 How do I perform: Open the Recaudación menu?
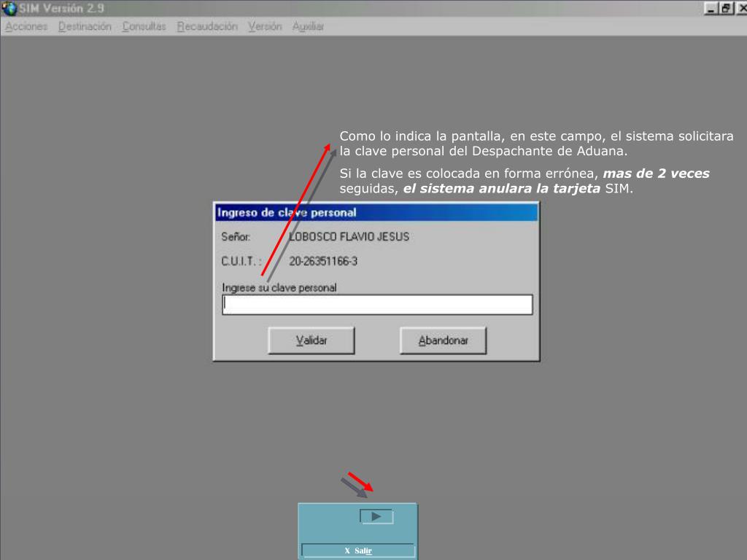(x=207, y=27)
